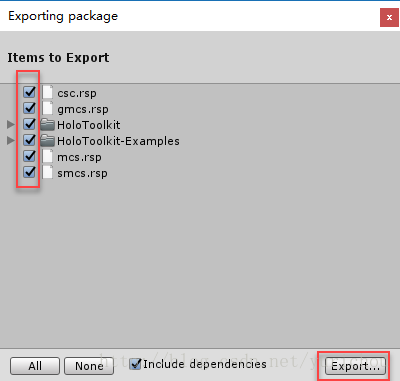The width and height of the screenshot is (400, 381).
Task: Select the mcs.rsp file name
Action: [79, 157]
